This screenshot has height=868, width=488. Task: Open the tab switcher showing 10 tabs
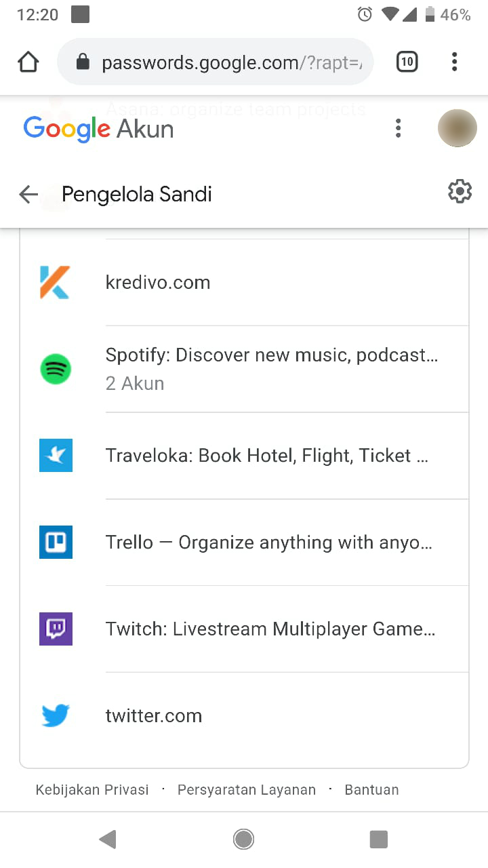tap(407, 62)
